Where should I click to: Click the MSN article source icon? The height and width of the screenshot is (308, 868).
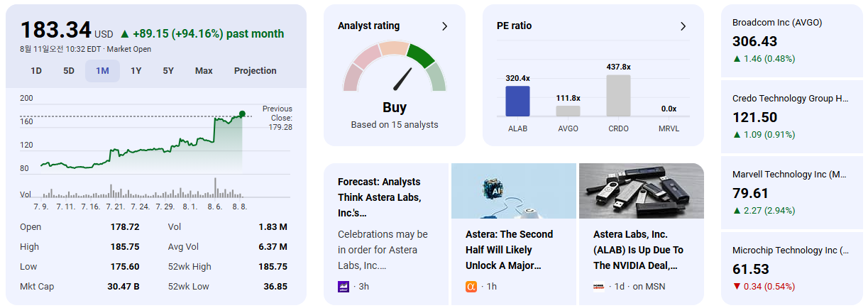[x=599, y=286]
